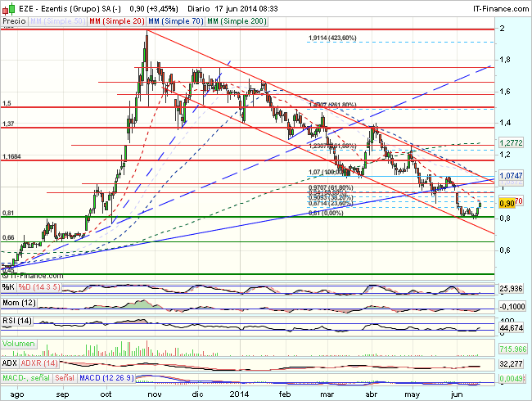The height and width of the screenshot is (401, 532).
Task: Click the ADX indicator label
Action: tap(9, 363)
